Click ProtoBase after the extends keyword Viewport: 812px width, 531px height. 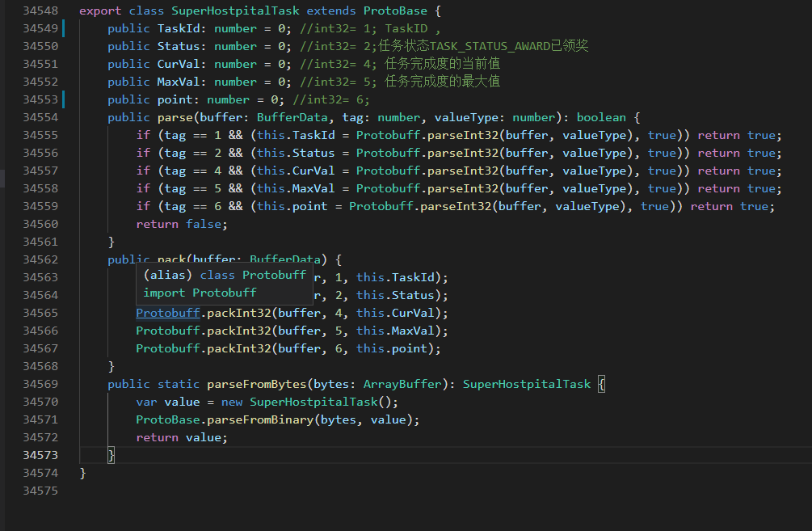tap(395, 11)
